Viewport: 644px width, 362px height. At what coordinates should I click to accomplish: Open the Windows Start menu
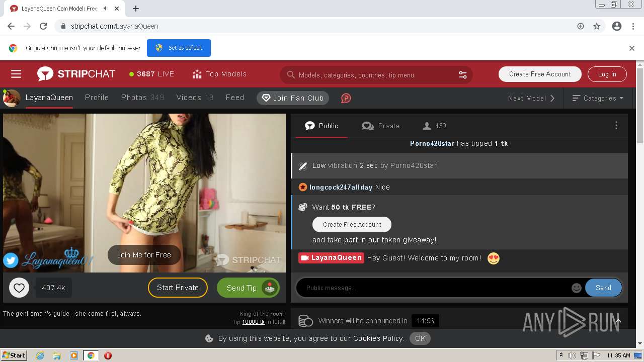pos(14,355)
